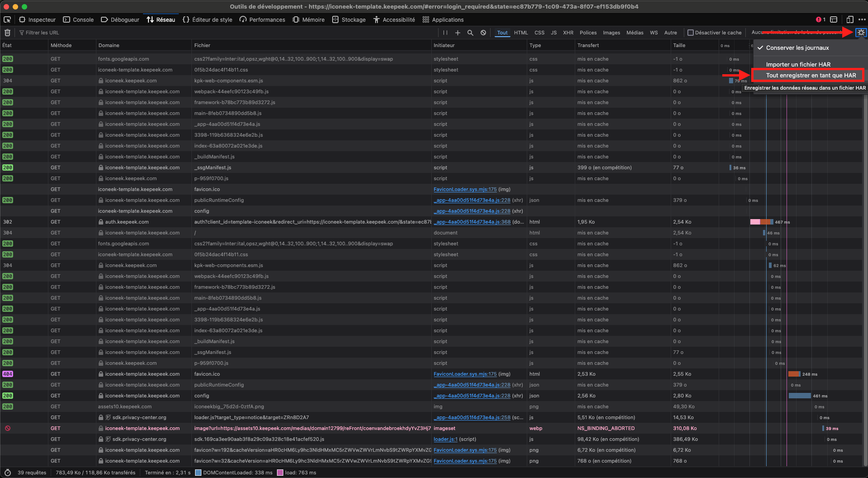Toggle the XHR request filter
Viewport: 868px width, 478px height.
568,33
